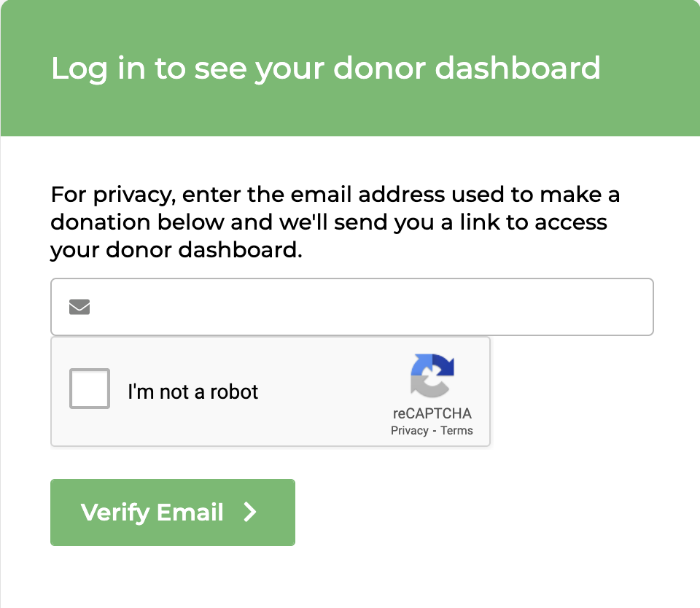Click the "Verify Email" label text on the button
Screen dimensions: 700x608
pos(152,512)
